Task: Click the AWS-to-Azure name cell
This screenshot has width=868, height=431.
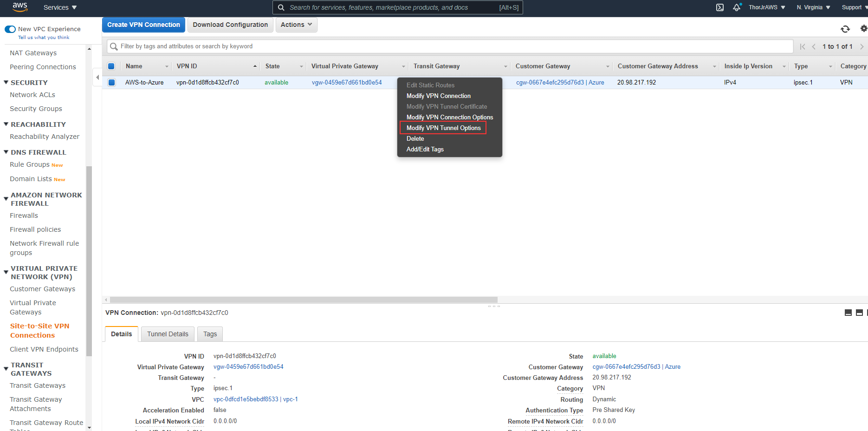Action: click(x=144, y=82)
